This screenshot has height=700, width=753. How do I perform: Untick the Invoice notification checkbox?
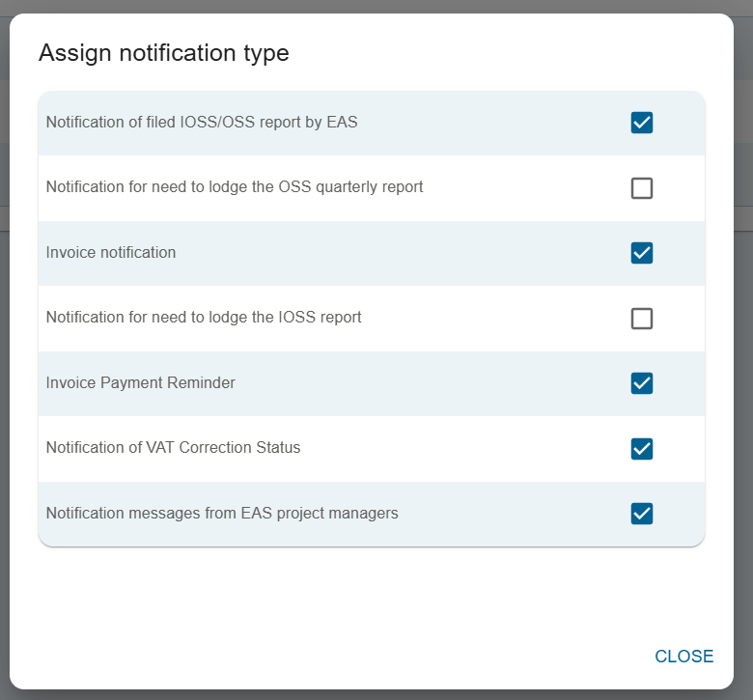coord(642,253)
